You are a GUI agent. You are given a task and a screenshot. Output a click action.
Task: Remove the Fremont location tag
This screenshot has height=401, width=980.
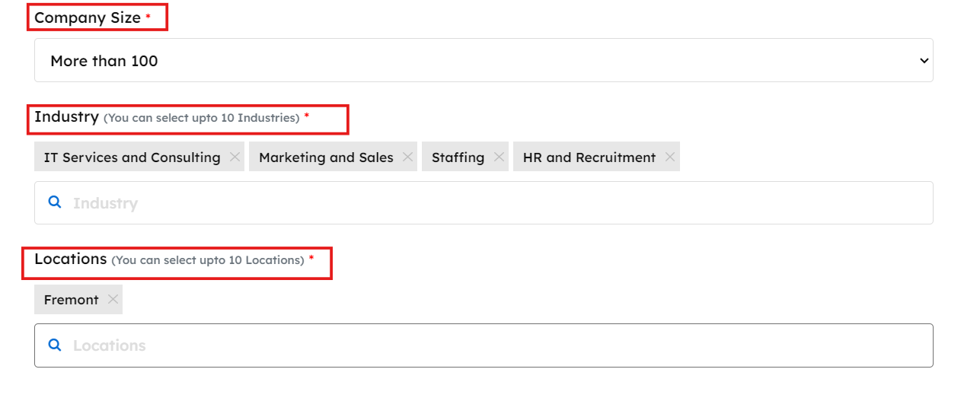113,299
